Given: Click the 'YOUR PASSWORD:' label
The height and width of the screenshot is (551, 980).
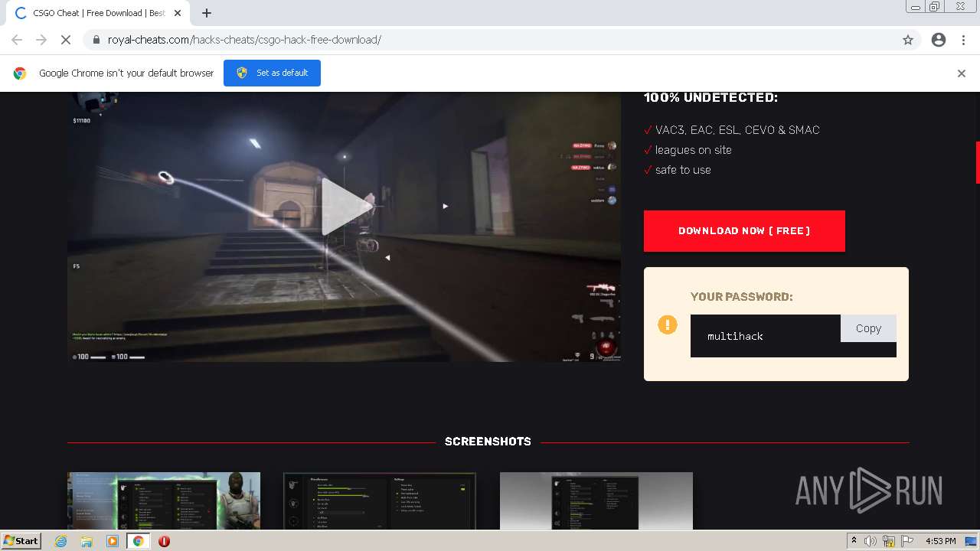Looking at the screenshot, I should pyautogui.click(x=742, y=297).
